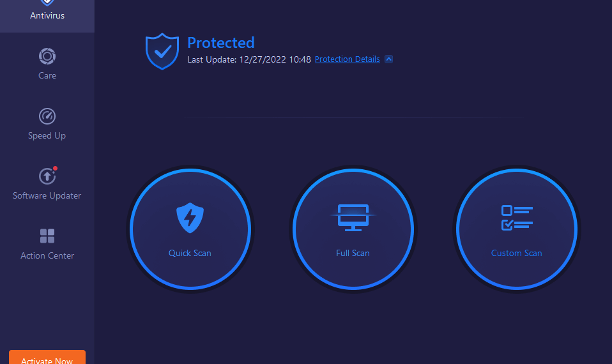
Task: Go to the Software Updater text label
Action: (x=47, y=195)
